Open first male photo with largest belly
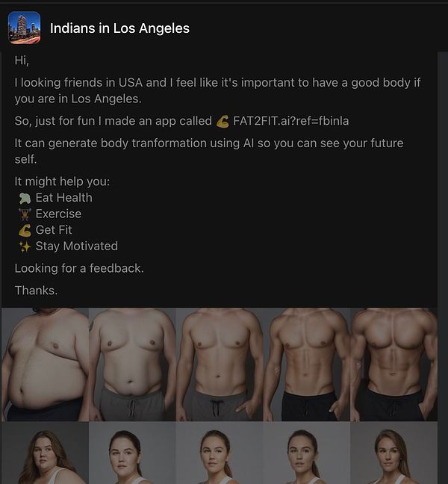Screen dimensions: 448x484 pos(45,364)
